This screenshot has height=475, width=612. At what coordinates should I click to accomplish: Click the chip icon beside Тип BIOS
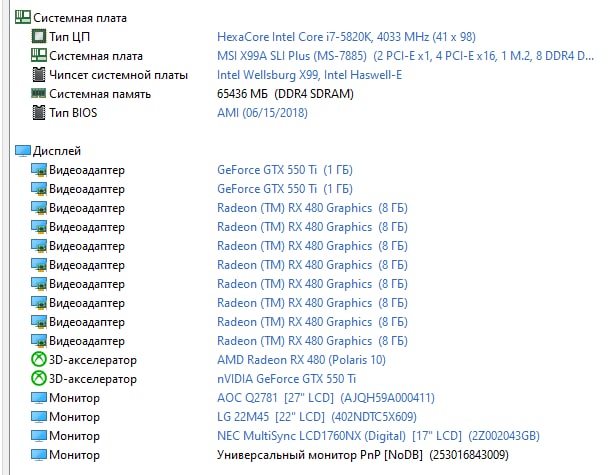coord(39,112)
